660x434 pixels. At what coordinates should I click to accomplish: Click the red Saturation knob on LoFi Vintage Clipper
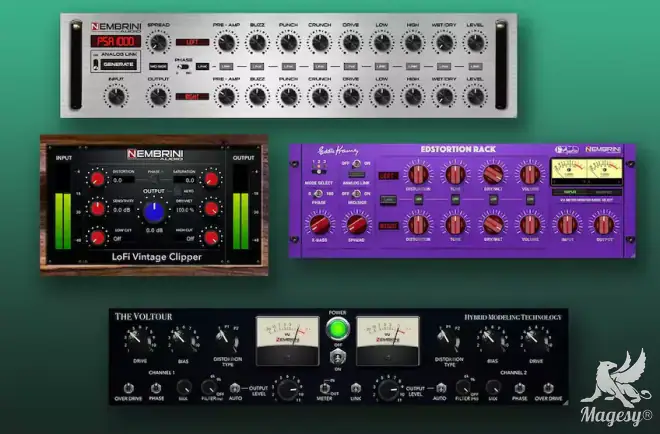pyautogui.click(x=211, y=179)
